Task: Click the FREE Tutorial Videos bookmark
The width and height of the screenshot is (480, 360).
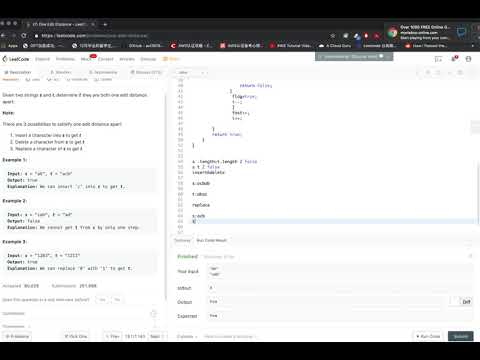Action: coord(291,46)
